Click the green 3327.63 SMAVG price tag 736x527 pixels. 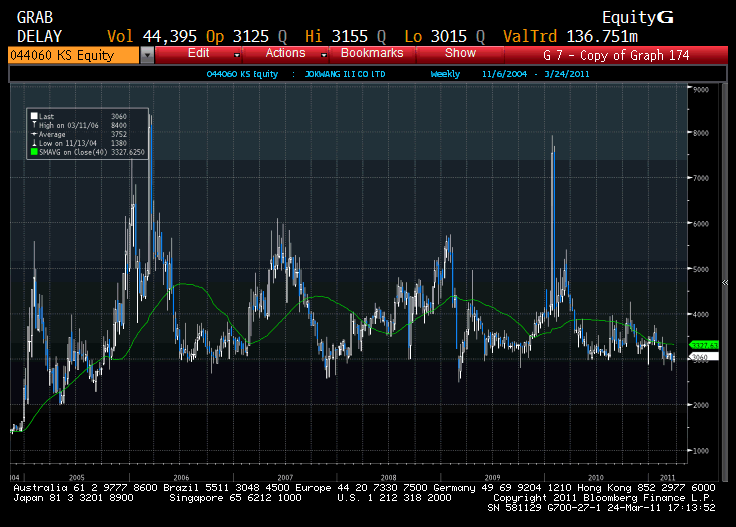(704, 345)
